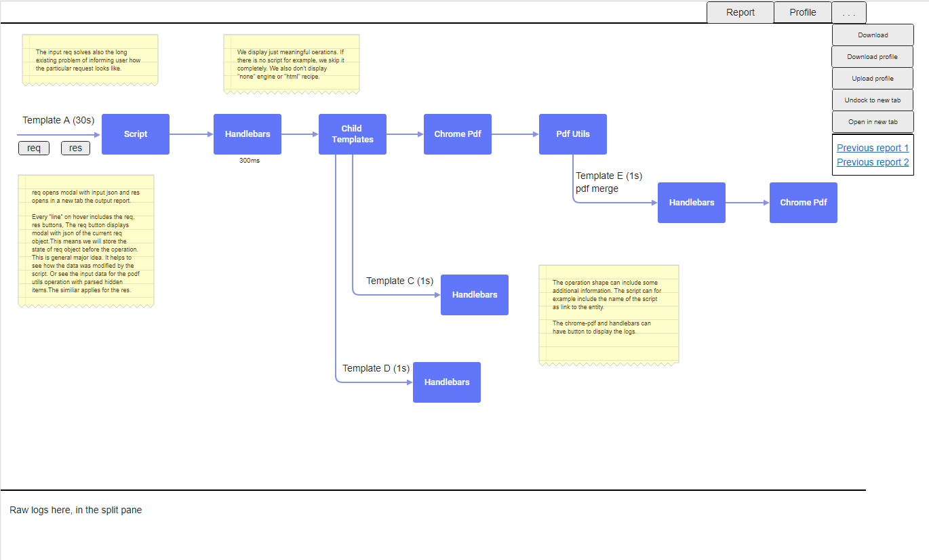Expand the '...' overflow menu
Viewport: 929px width, 560px height.
[848, 12]
